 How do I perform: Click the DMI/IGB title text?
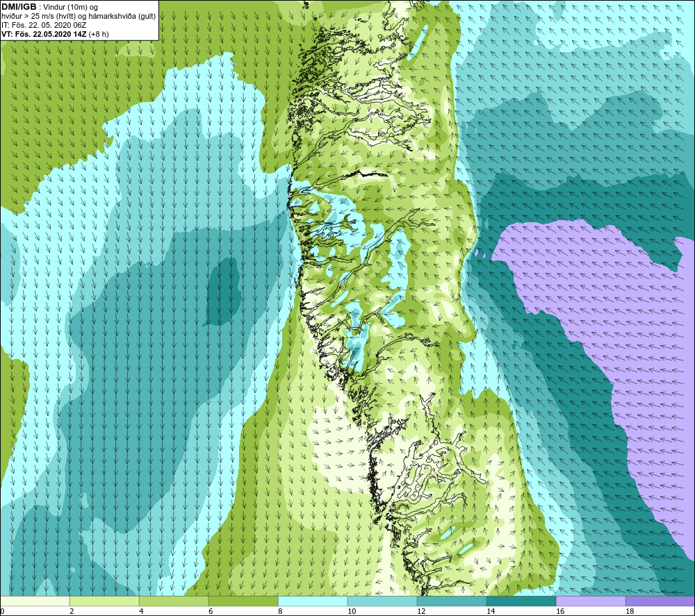[19, 7]
